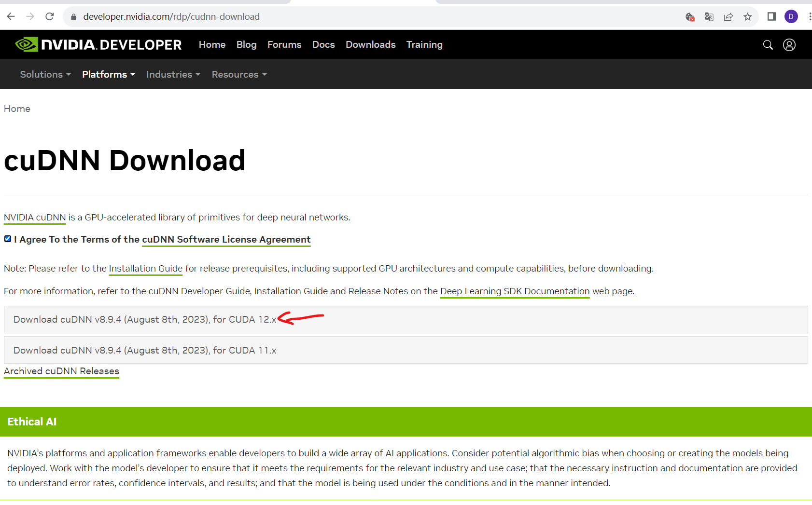The width and height of the screenshot is (812, 505).
Task: Click the address bar URL
Action: [171, 17]
